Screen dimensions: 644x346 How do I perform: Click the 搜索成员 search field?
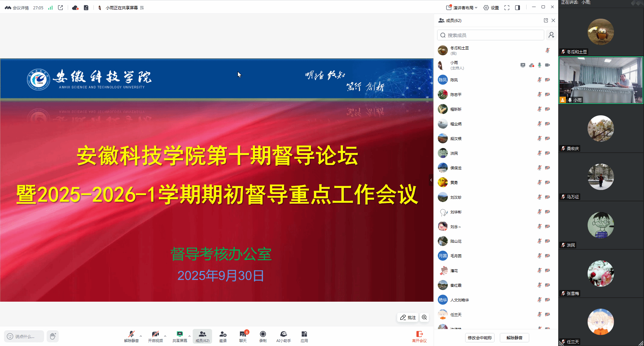491,35
